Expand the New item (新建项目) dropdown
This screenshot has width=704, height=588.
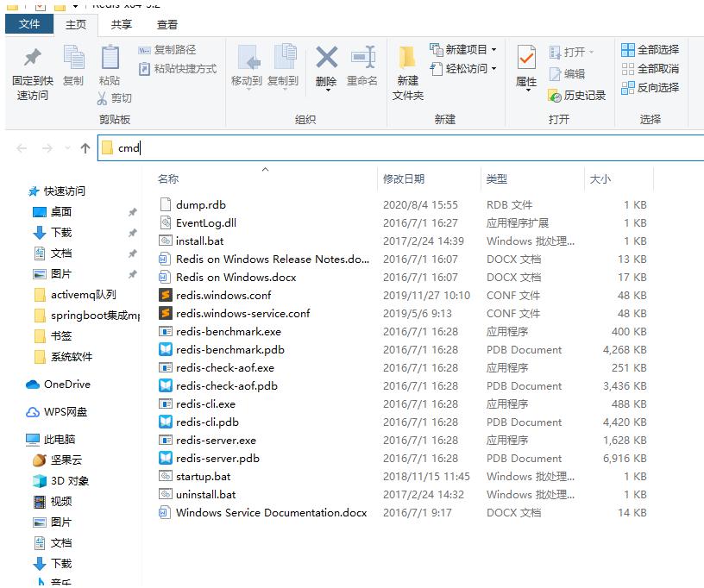click(x=493, y=49)
